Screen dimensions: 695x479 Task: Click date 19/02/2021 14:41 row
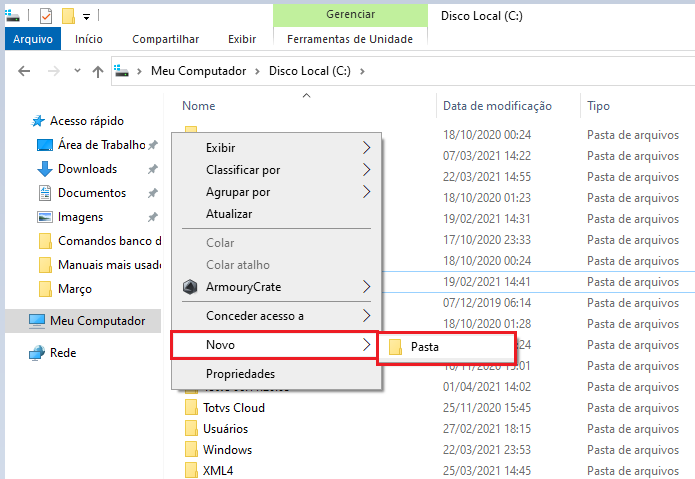[487, 282]
